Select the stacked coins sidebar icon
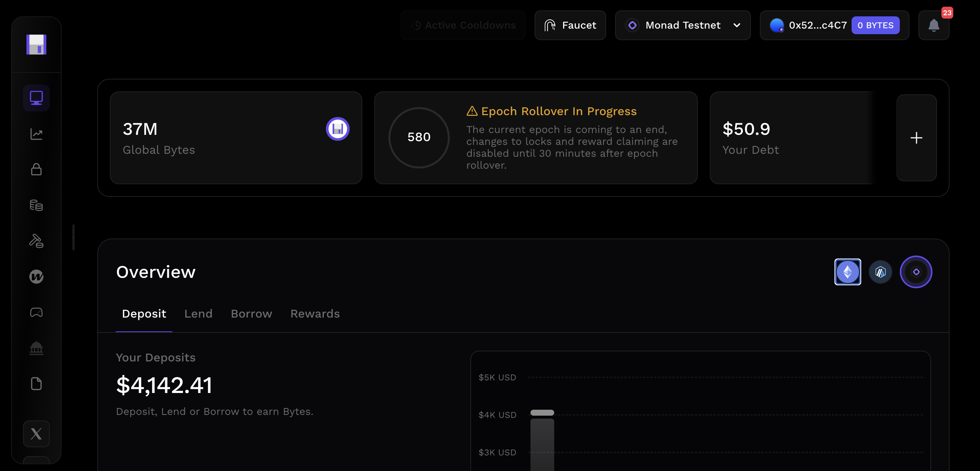This screenshot has height=471, width=980. [36, 205]
